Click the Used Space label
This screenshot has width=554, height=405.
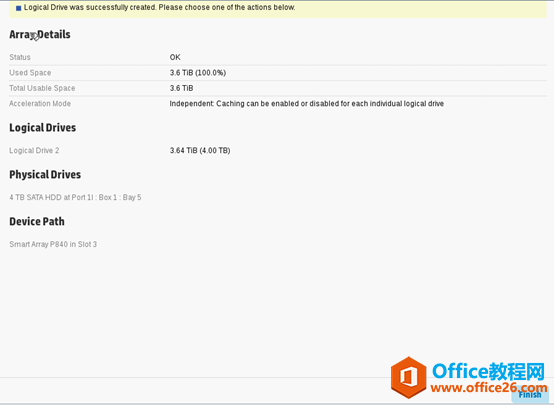[x=30, y=73]
